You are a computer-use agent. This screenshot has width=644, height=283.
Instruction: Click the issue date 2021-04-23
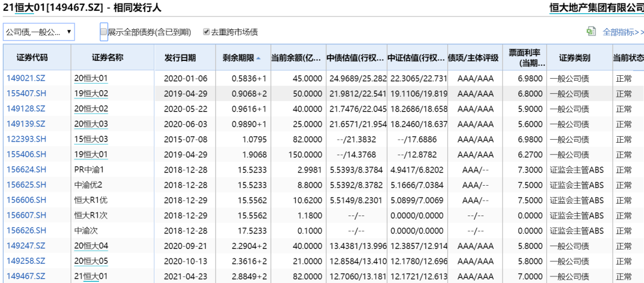185,276
